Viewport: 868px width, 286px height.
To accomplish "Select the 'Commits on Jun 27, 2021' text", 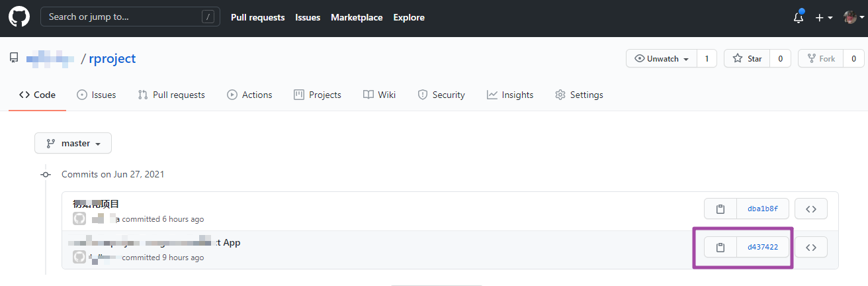I will (x=113, y=174).
